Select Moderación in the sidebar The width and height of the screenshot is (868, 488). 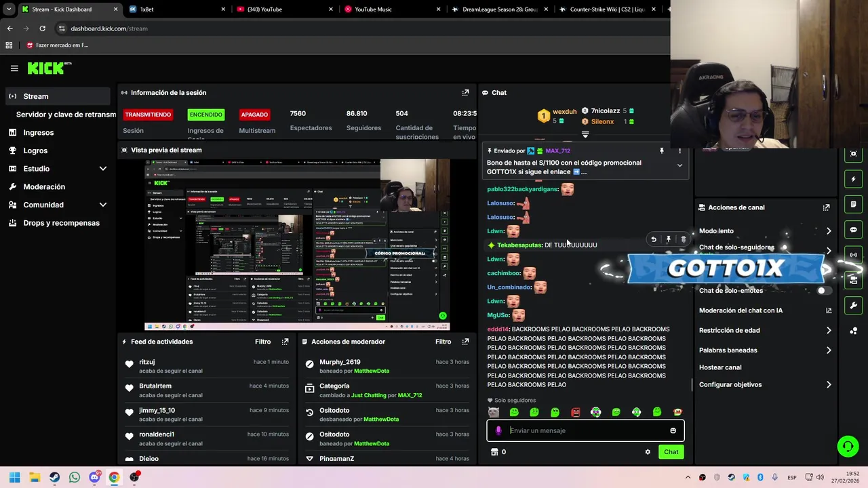pos(58,186)
